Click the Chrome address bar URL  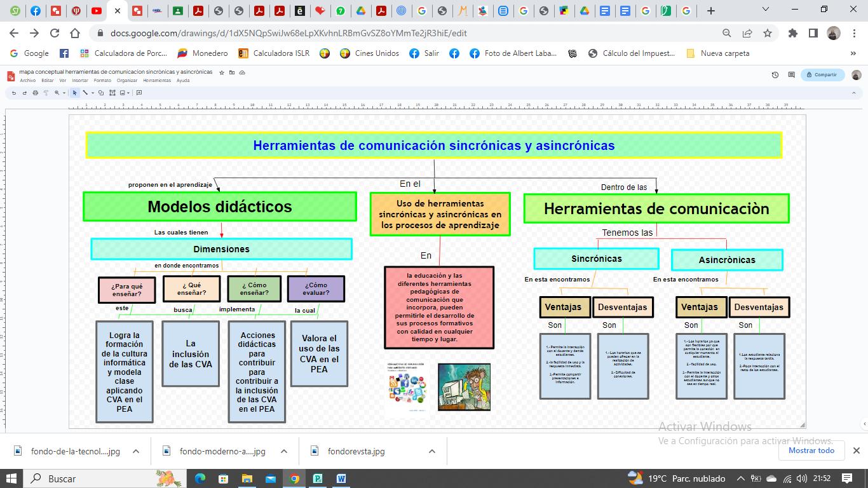tap(288, 33)
